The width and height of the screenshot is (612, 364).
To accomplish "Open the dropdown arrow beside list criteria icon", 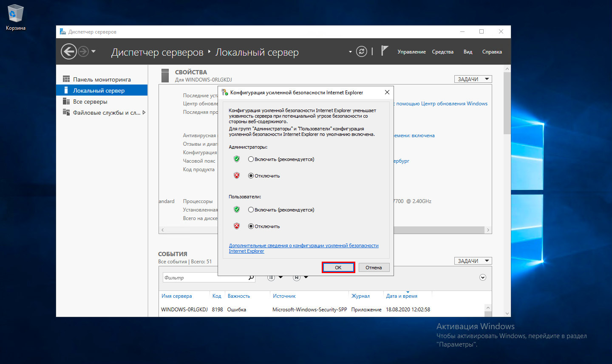I will pyautogui.click(x=280, y=277).
